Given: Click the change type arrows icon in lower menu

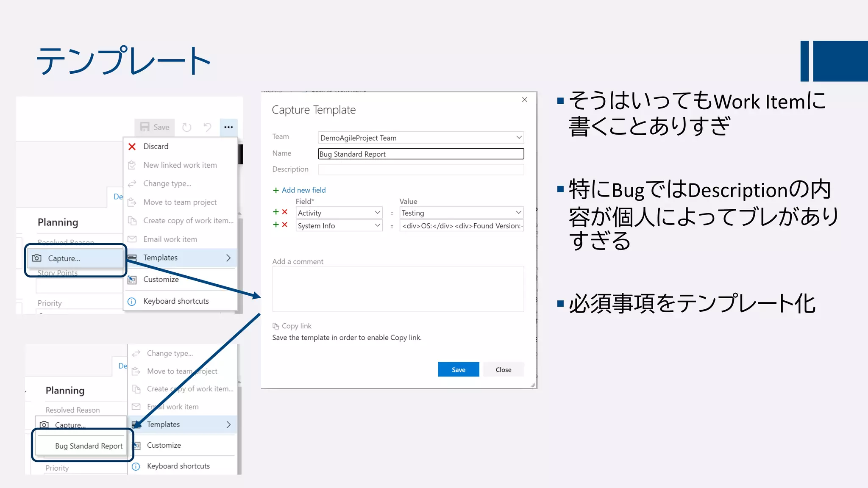Looking at the screenshot, I should tap(136, 353).
